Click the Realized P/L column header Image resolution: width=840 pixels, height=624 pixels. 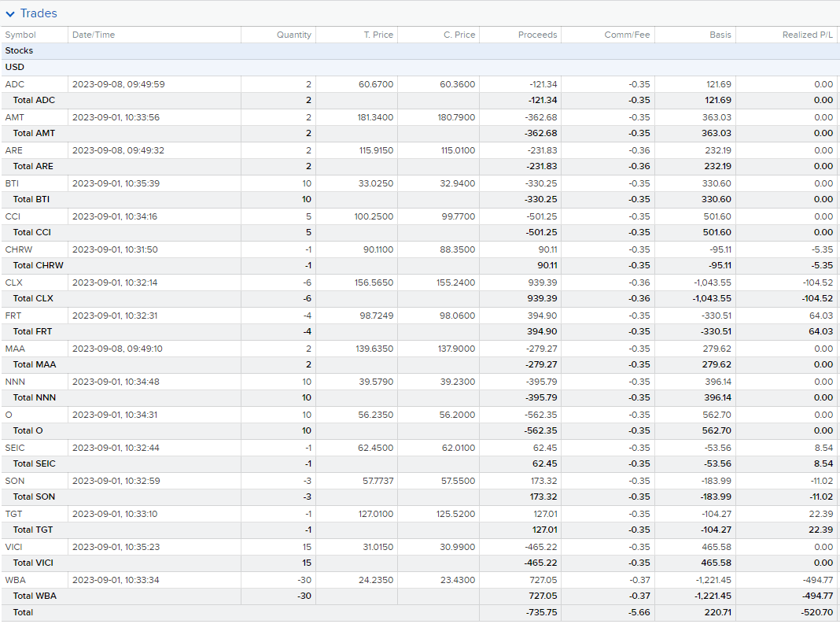[x=807, y=35]
